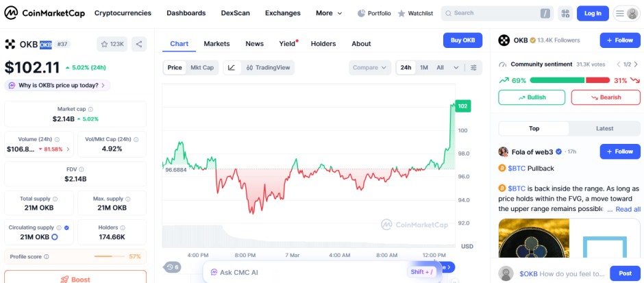This screenshot has height=283, width=644.
Task: Click the Buy OKB button
Action: (462, 40)
